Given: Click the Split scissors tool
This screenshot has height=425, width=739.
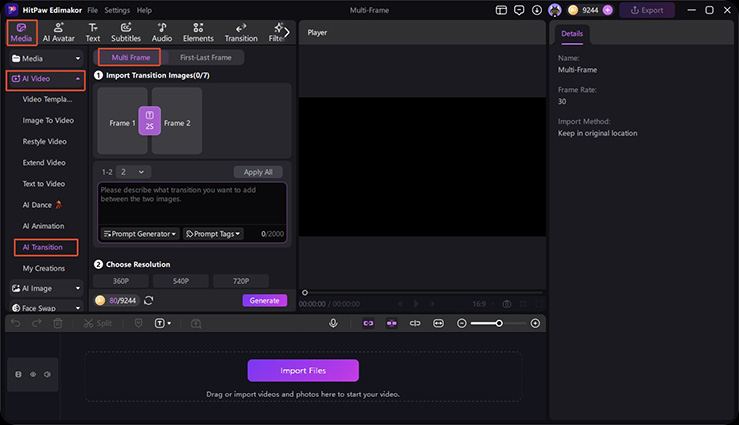Looking at the screenshot, I should pyautogui.click(x=98, y=323).
